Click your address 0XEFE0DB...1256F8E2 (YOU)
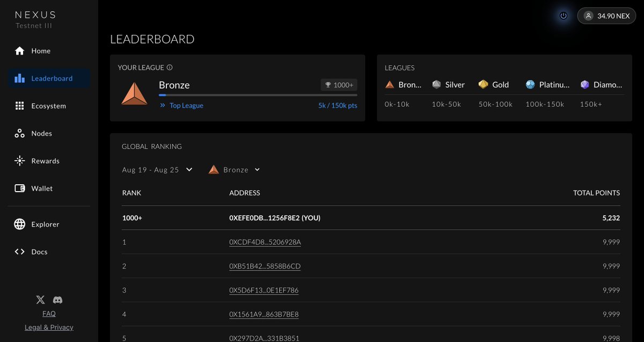 click(x=275, y=218)
